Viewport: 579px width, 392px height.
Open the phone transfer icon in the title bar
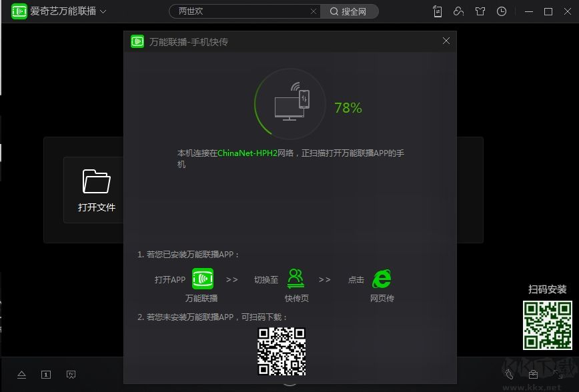[x=437, y=11]
